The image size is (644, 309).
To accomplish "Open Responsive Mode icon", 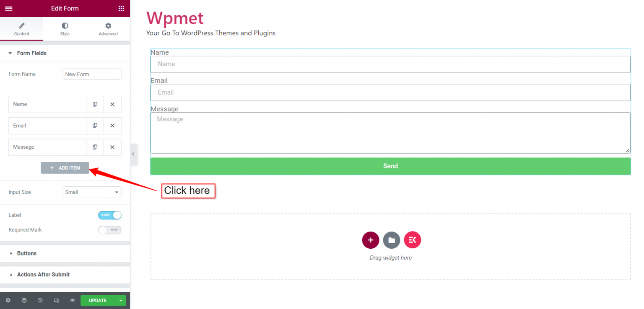I will (56, 300).
